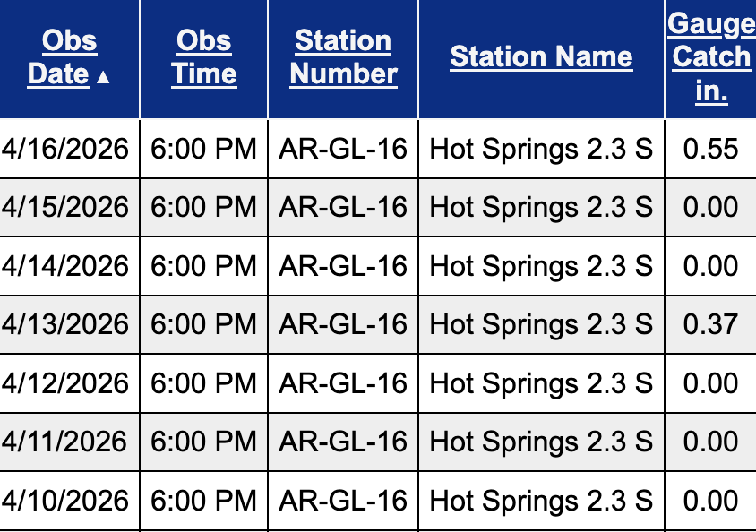Select the 4/12/2026 date cell
This screenshot has width=756, height=532.
point(65,382)
